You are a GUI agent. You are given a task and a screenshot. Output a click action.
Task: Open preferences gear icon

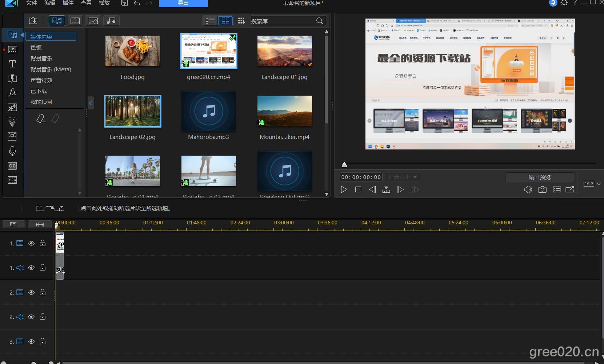564,3
